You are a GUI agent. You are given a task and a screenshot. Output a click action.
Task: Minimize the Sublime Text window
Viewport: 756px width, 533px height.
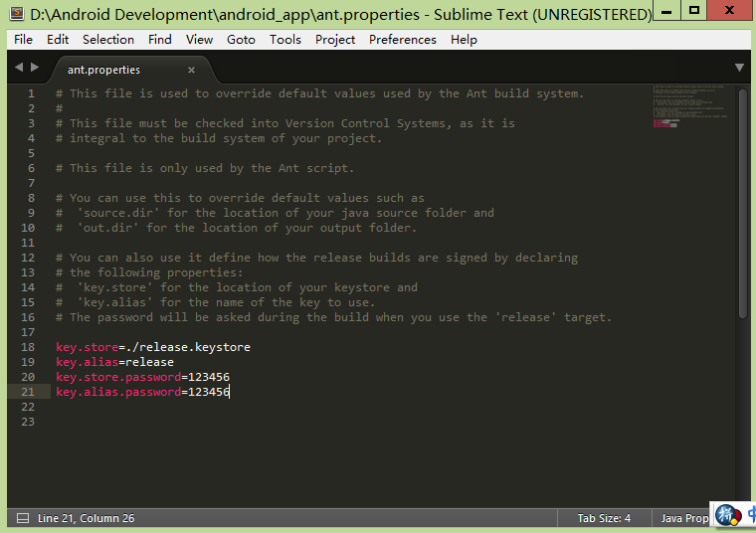[666, 12]
